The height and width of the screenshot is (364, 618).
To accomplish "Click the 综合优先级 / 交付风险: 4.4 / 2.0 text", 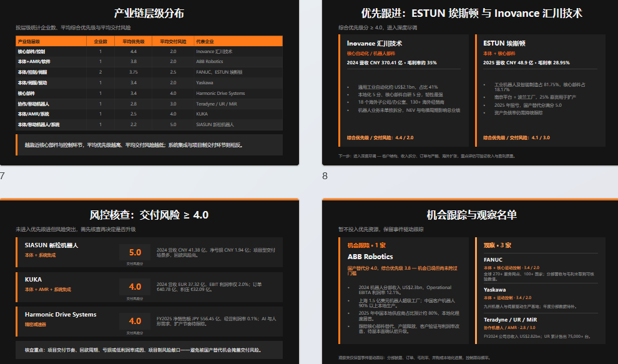I will pyautogui.click(x=380, y=137).
